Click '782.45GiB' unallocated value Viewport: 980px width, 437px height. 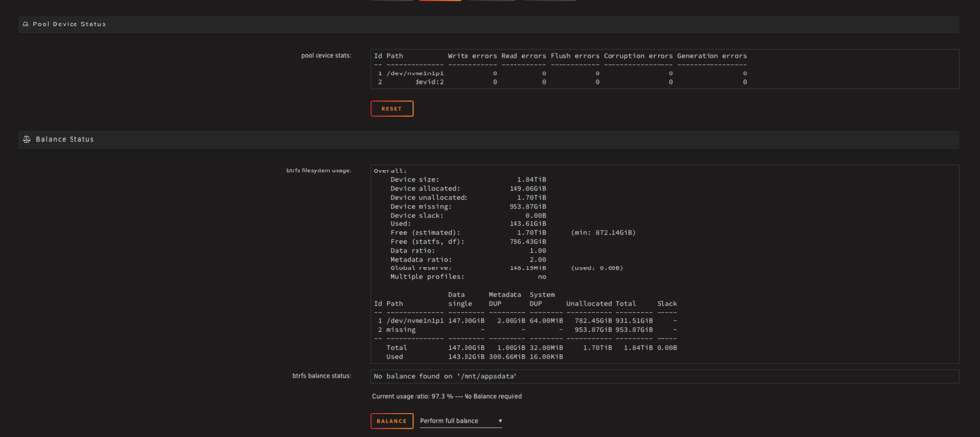coord(593,320)
